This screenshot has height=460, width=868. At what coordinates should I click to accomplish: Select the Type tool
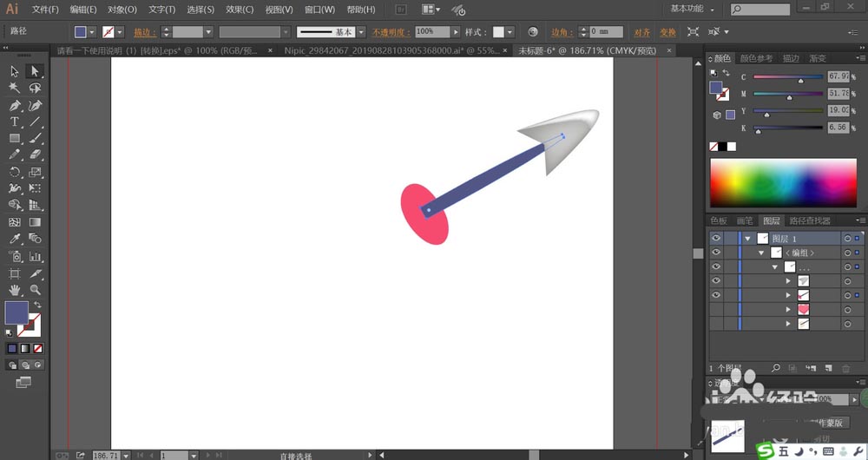15,122
